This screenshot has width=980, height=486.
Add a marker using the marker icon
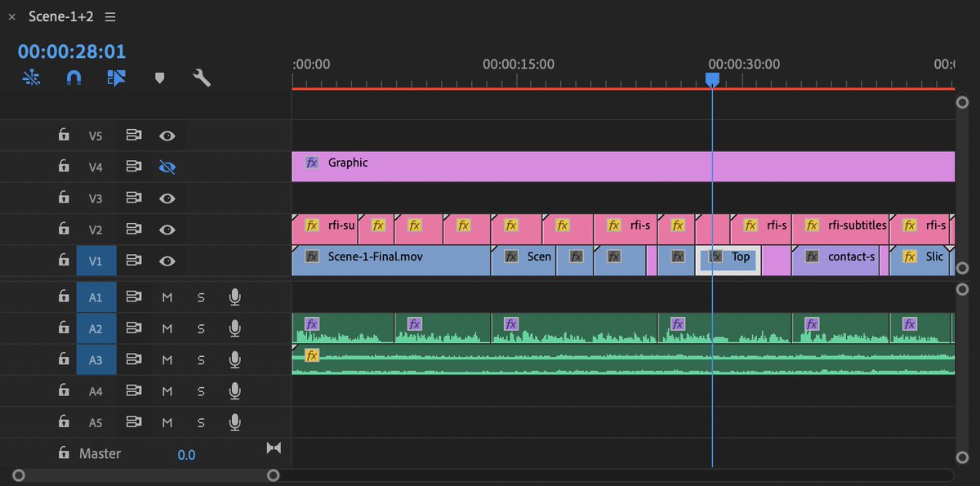coord(159,78)
